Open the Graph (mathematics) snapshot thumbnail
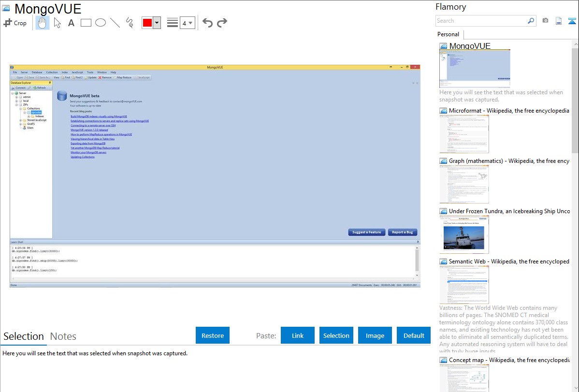Image resolution: width=579 pixels, height=392 pixels. point(464,184)
